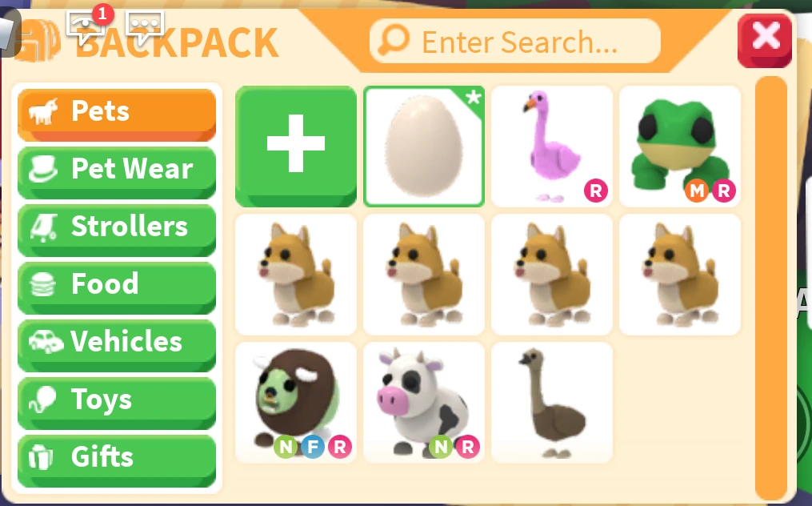Select the brown emu pet

point(551,402)
